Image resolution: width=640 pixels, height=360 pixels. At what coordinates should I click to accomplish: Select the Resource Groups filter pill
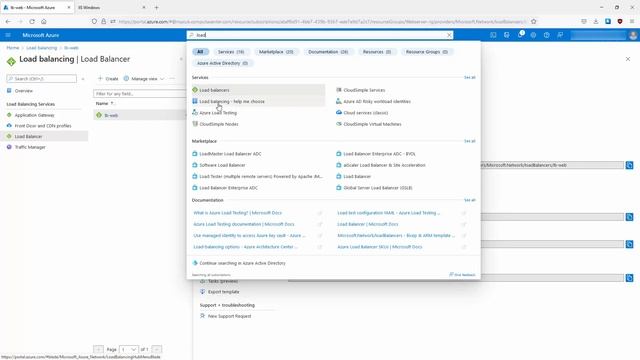[427, 52]
